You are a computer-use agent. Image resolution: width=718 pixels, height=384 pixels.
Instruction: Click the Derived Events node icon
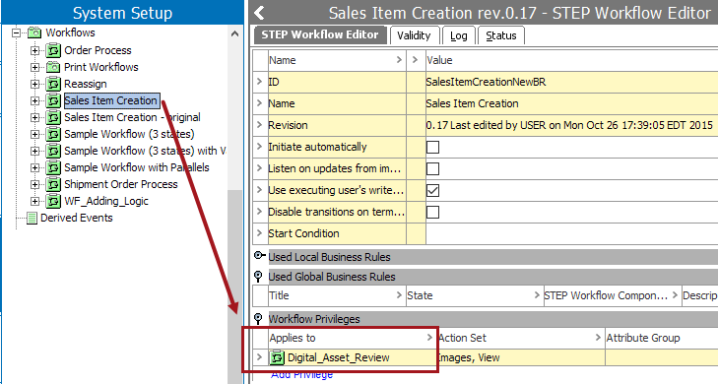(x=32, y=218)
